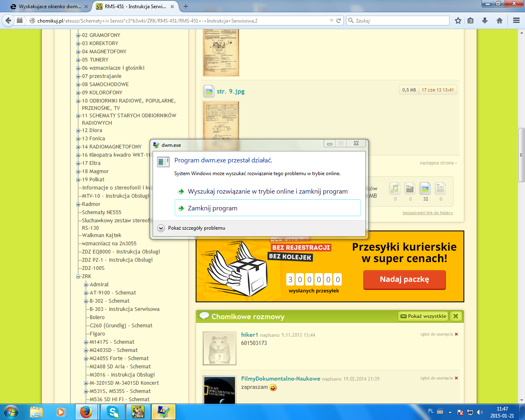Image resolution: width=525 pixels, height=420 pixels.
Task: Choose Wyszukaj rozwiązanie w trybie online option
Action: [268, 191]
